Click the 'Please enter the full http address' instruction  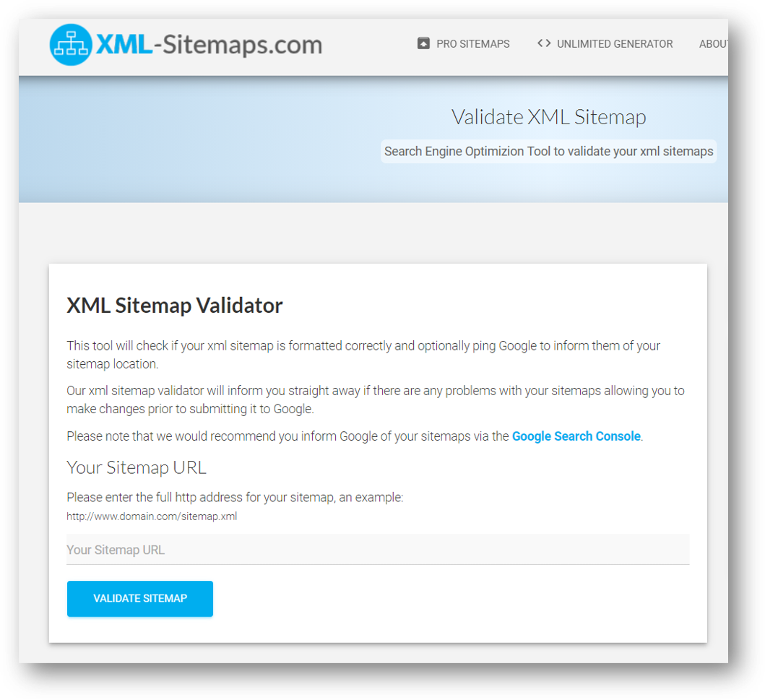click(x=235, y=498)
